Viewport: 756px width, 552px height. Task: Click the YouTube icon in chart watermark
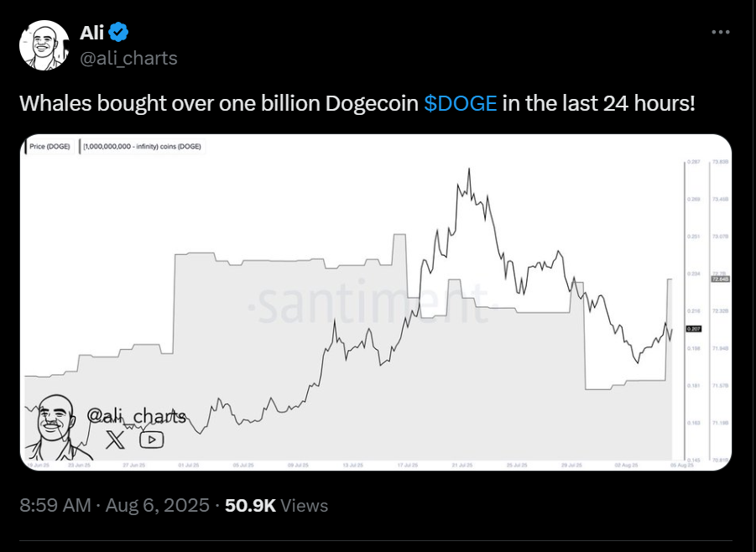click(151, 439)
